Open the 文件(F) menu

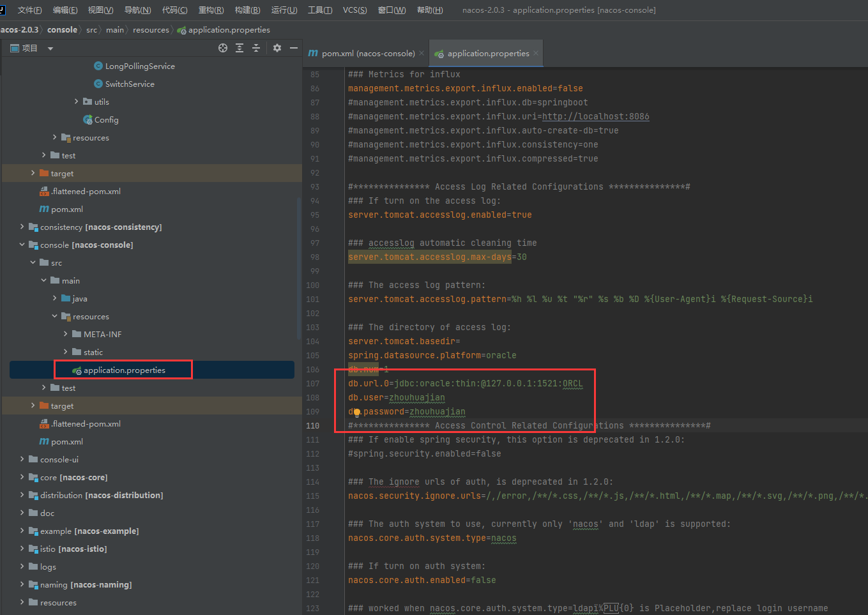tap(29, 10)
